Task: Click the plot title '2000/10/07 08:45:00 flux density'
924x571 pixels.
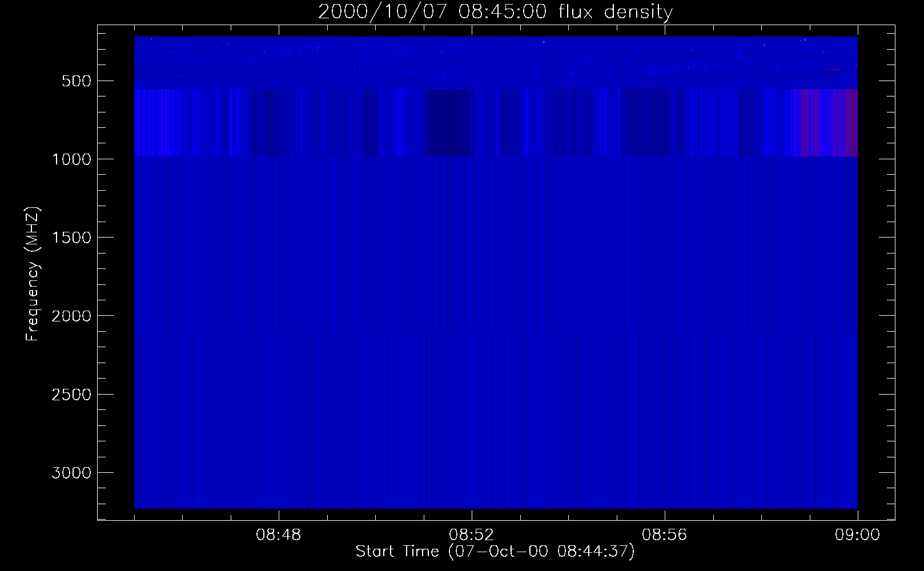Action: click(495, 12)
